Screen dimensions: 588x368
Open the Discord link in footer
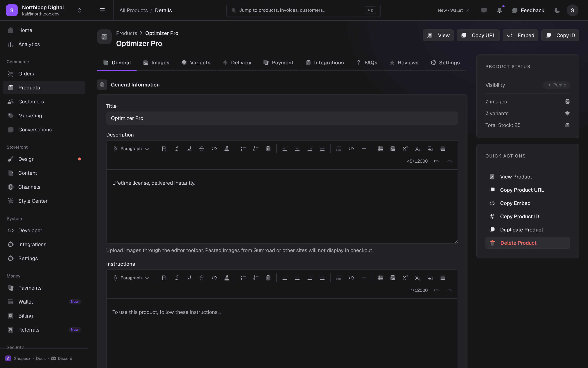click(x=62, y=358)
